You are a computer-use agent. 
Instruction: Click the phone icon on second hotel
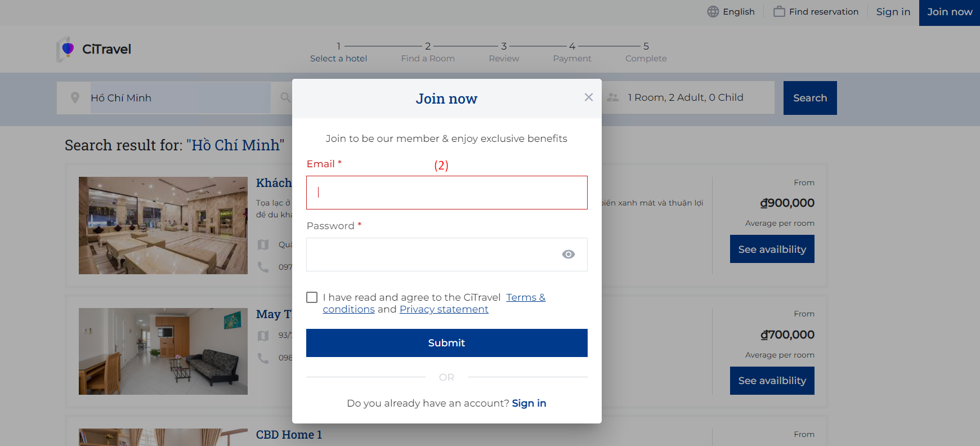click(263, 358)
